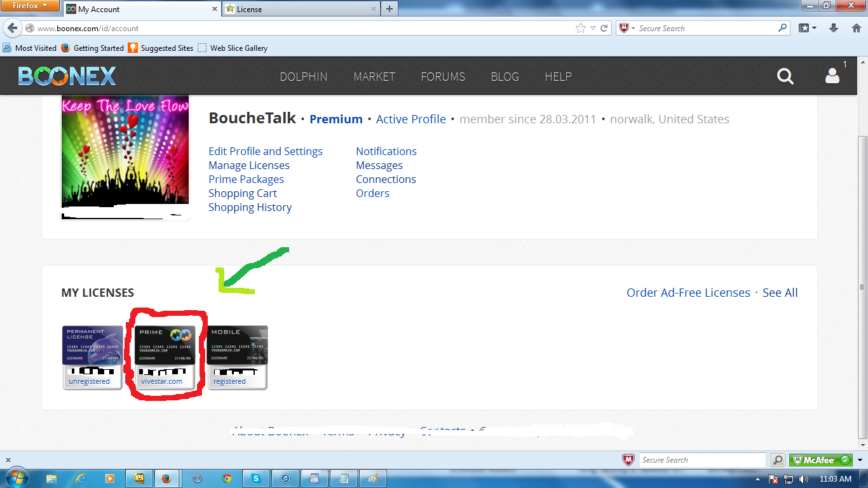Viewport: 868px width, 488px height.
Task: Open the BLOG menu item
Action: (505, 76)
